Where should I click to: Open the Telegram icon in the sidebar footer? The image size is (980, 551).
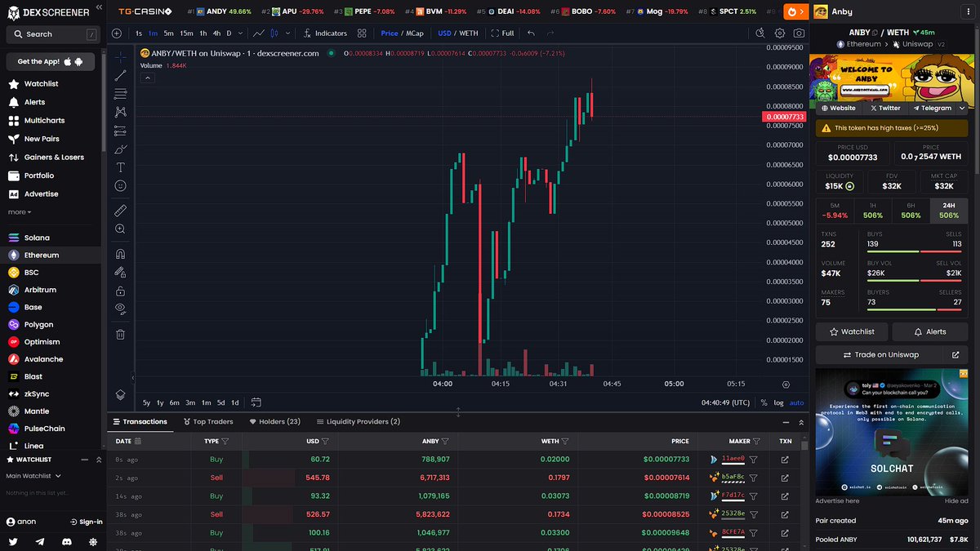point(40,541)
